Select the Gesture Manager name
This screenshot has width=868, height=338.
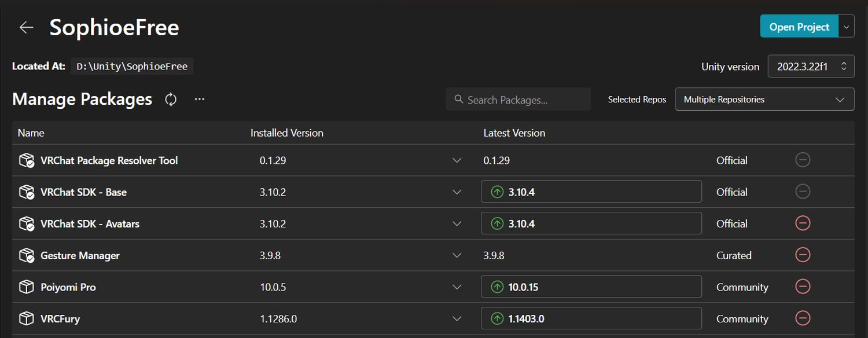tap(80, 256)
